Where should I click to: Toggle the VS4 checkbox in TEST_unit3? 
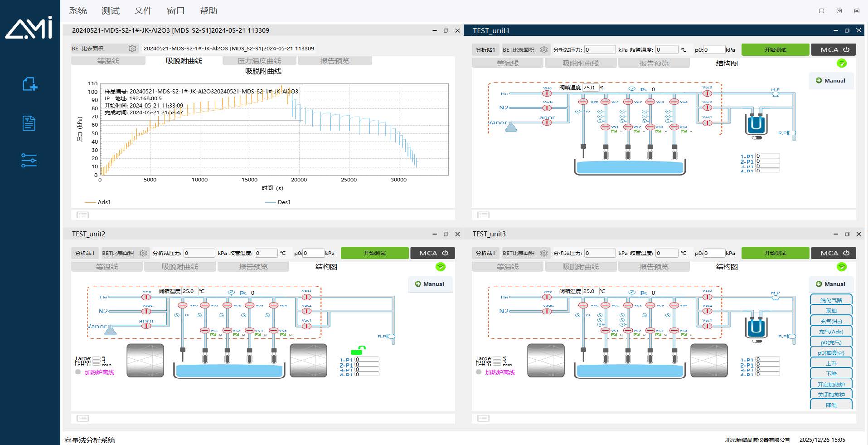(x=684, y=335)
